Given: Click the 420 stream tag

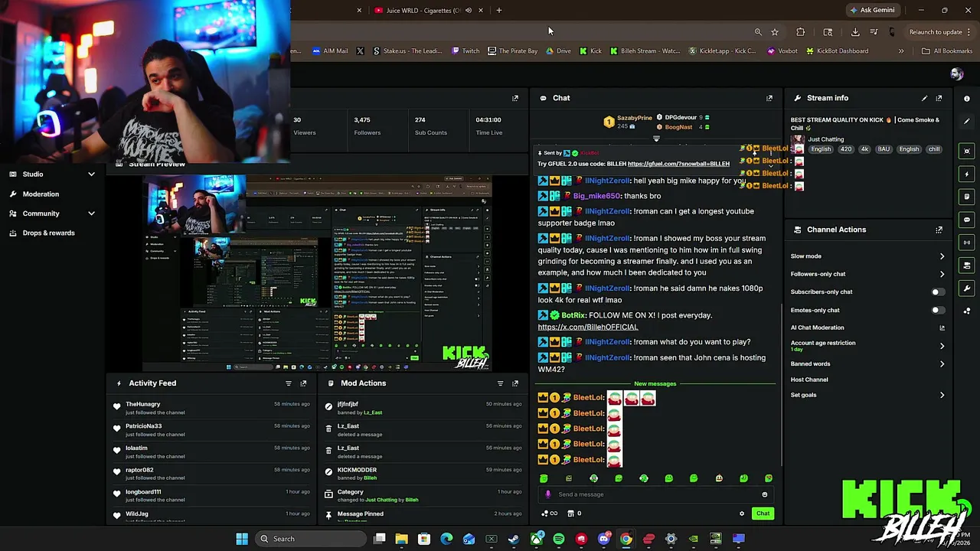Looking at the screenshot, I should point(845,149).
